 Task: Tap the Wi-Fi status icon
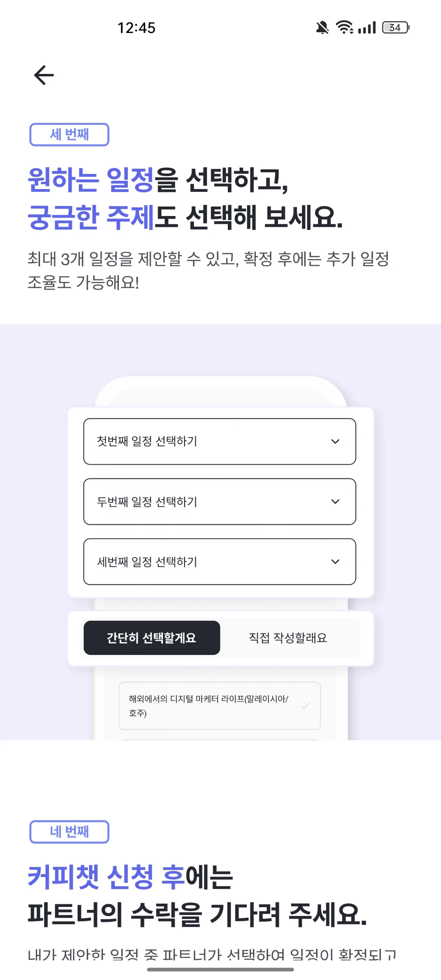click(345, 27)
